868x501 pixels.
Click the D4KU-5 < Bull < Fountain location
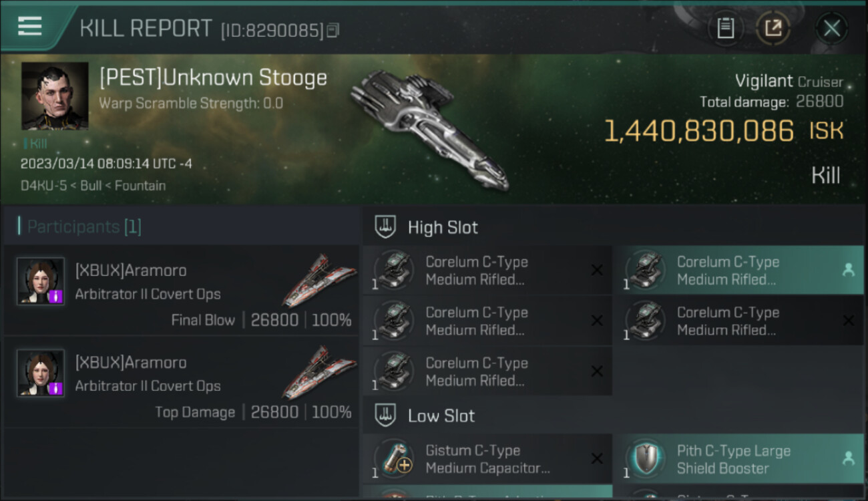click(93, 185)
